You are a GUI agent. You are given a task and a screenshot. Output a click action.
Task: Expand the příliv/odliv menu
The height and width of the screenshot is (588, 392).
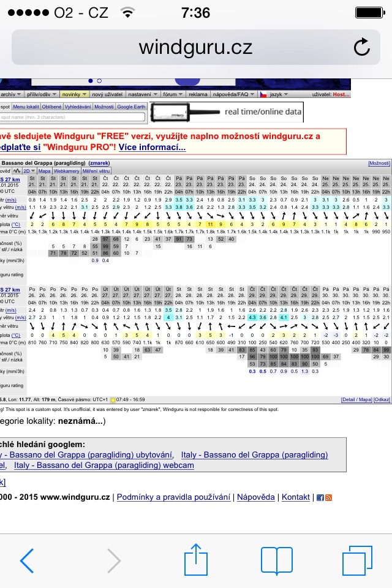(x=42, y=94)
